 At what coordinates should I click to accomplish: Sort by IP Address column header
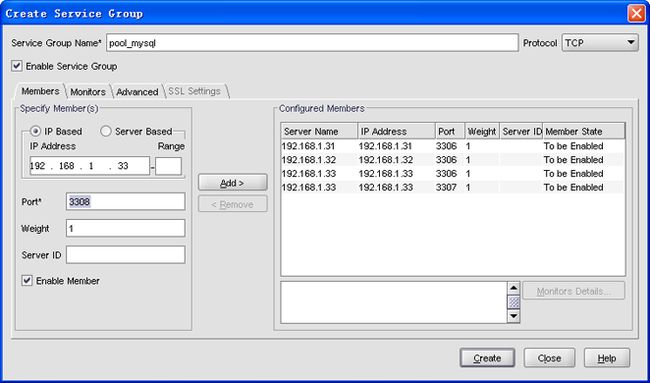tap(396, 131)
